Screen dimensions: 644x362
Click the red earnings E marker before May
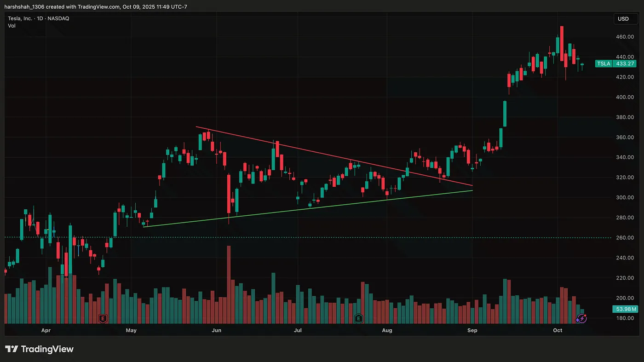pos(103,318)
